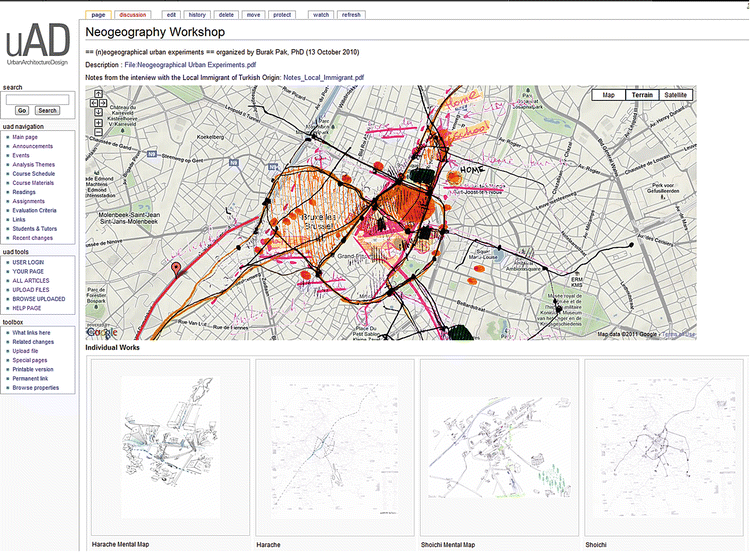Open Events in uad navigation
The width and height of the screenshot is (750, 552).
(x=21, y=155)
